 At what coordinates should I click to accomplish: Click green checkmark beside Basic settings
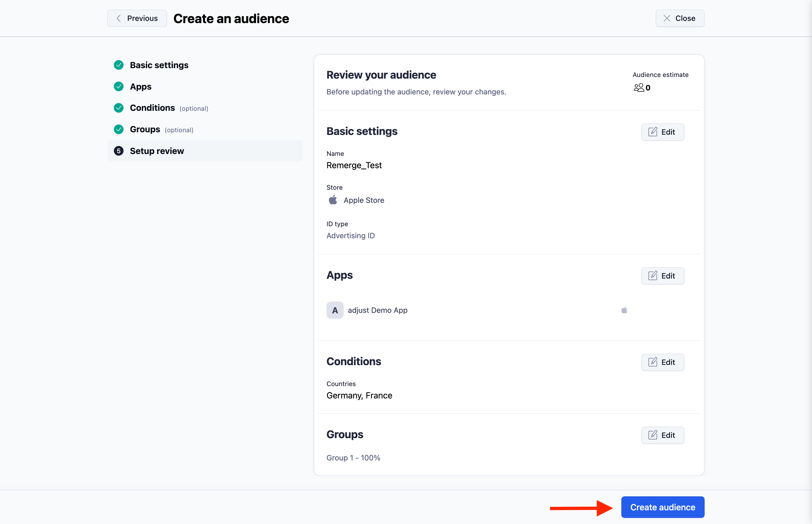click(118, 65)
